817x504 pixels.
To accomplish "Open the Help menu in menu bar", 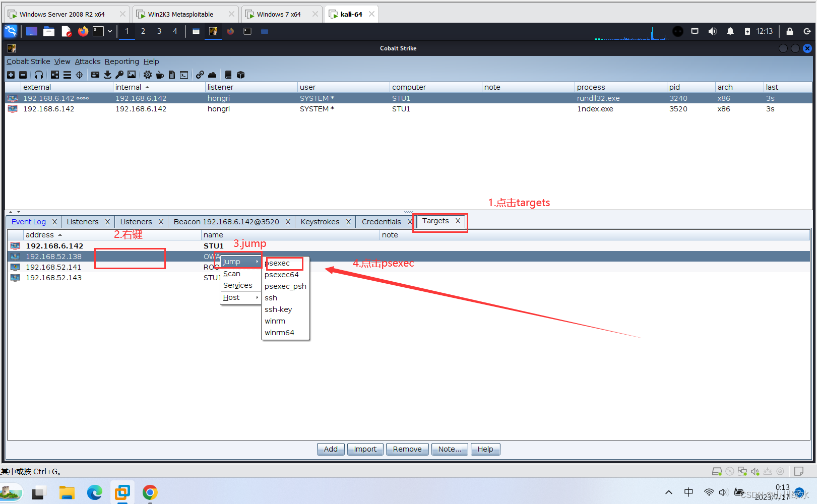I will pyautogui.click(x=151, y=61).
